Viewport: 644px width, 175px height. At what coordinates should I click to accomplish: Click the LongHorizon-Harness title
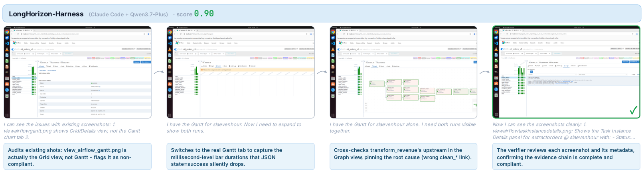pos(46,14)
